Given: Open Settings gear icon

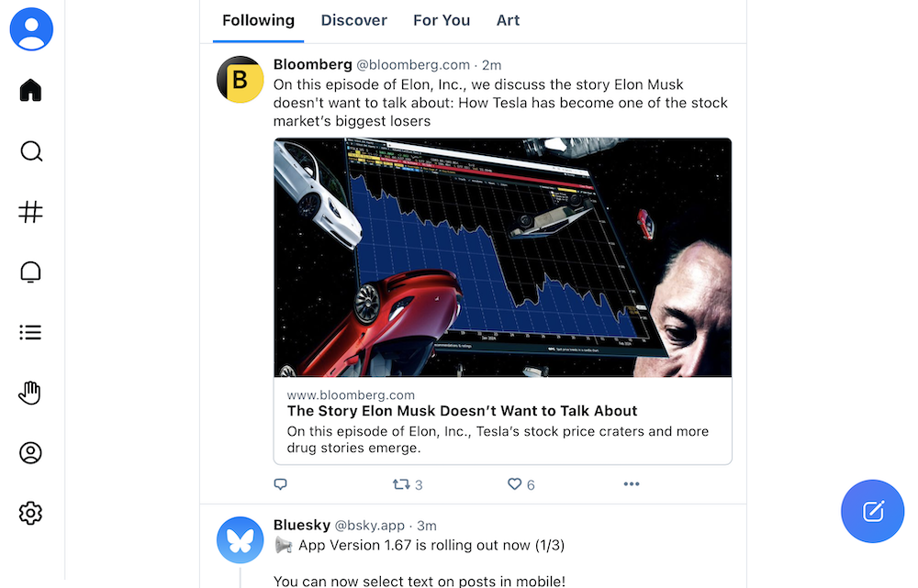Looking at the screenshot, I should tap(31, 513).
